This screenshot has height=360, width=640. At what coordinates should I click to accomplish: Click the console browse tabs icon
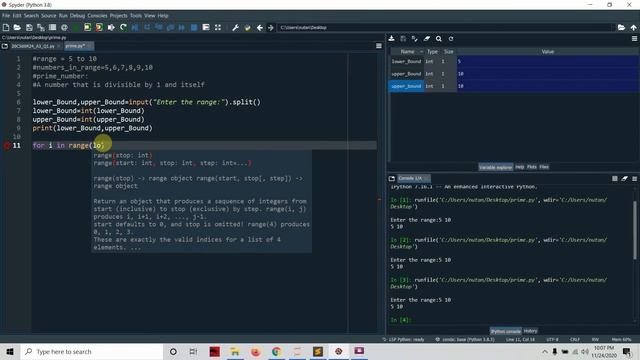coord(392,178)
